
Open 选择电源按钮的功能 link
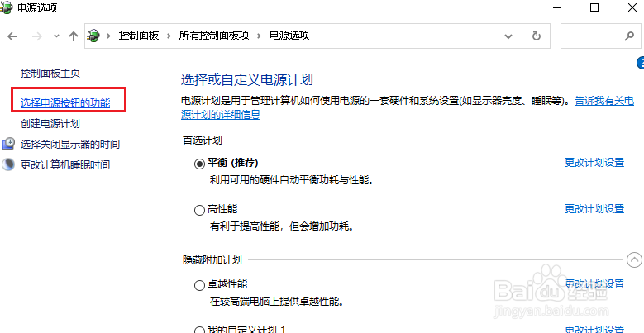point(65,102)
